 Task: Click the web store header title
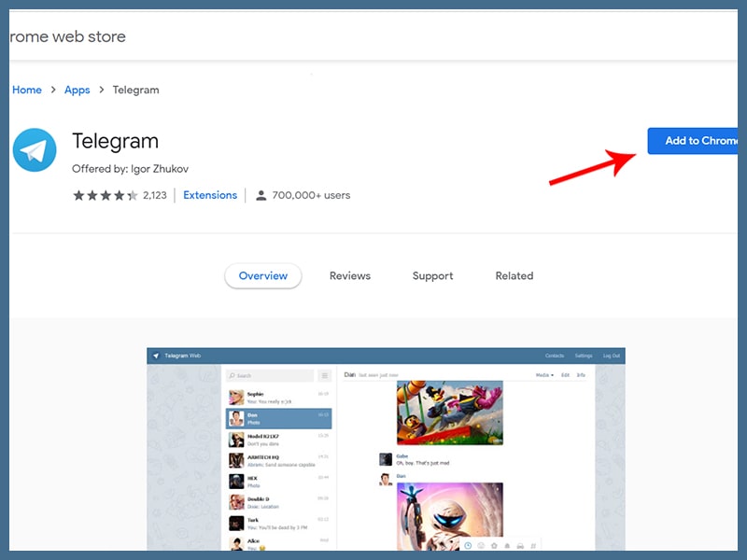point(67,36)
